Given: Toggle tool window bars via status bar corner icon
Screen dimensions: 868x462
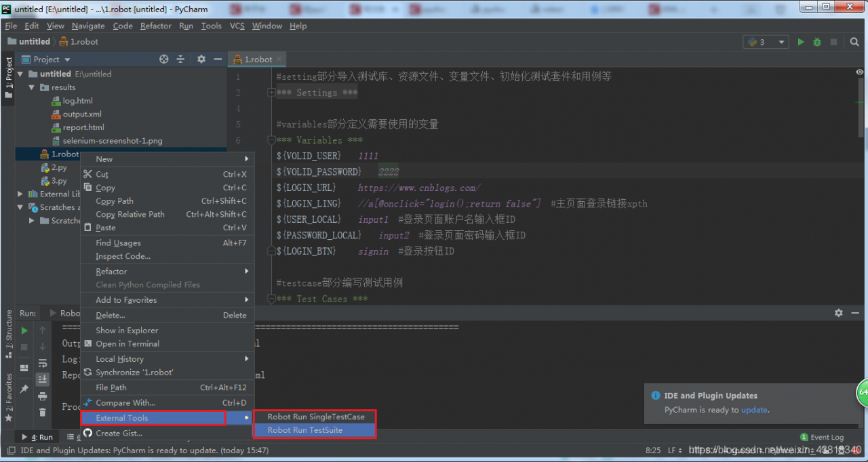Looking at the screenshot, I should pos(11,450).
